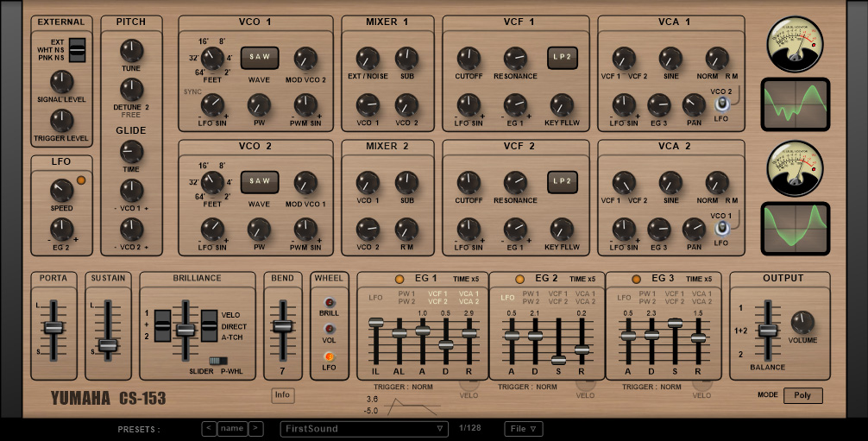Open the VCF 2 LP2 filter type selector
This screenshot has height=441, width=868.
click(x=562, y=182)
